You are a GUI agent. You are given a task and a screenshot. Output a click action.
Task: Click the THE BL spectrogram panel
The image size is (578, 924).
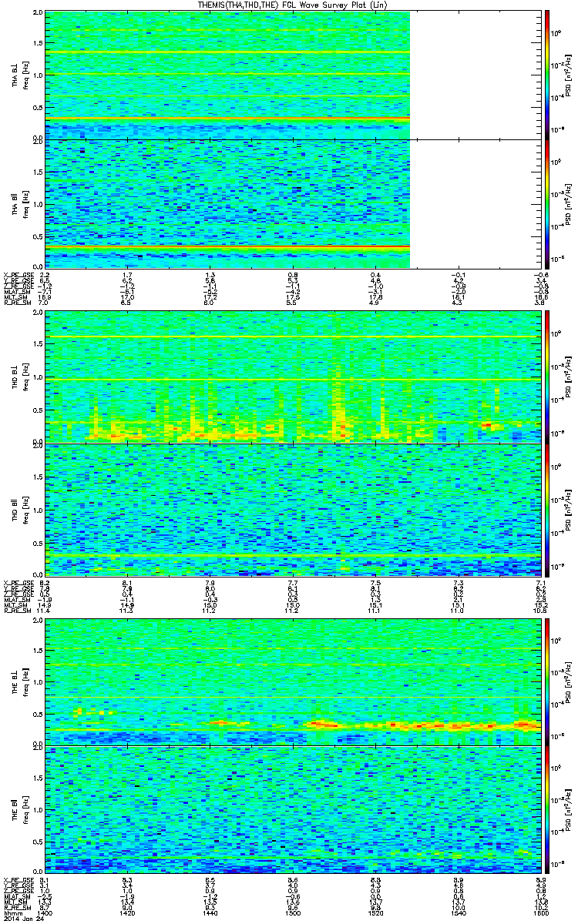pyautogui.click(x=293, y=681)
